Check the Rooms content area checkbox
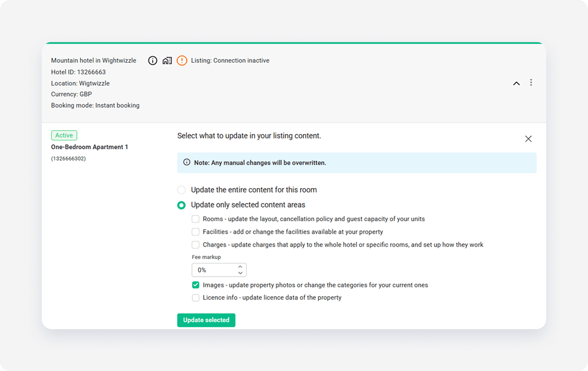Viewport: 588px width, 371px height. pyautogui.click(x=196, y=219)
